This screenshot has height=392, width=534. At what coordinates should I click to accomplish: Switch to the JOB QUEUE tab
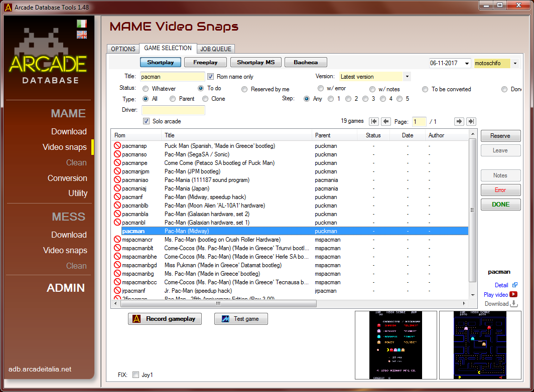click(216, 49)
